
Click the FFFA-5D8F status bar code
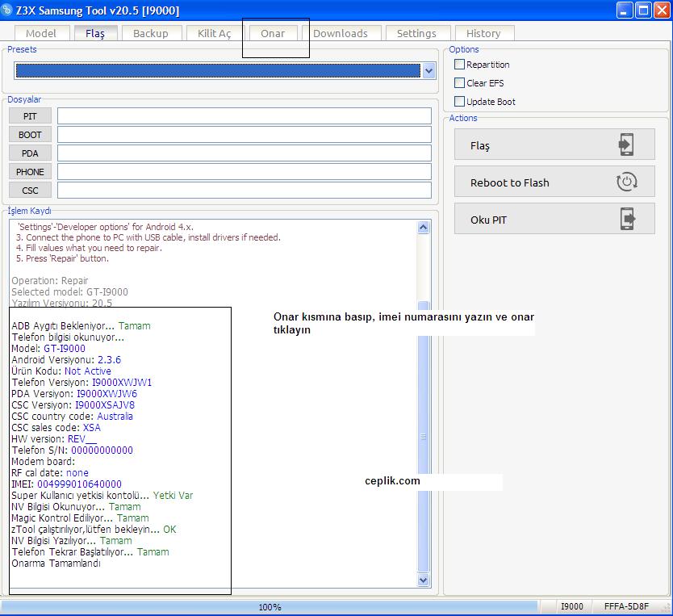626,606
